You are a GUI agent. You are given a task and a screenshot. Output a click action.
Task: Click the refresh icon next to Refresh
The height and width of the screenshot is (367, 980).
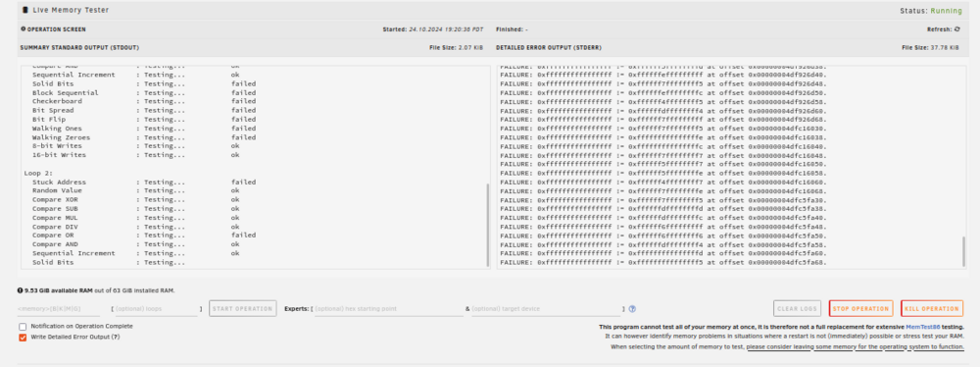[x=956, y=29]
